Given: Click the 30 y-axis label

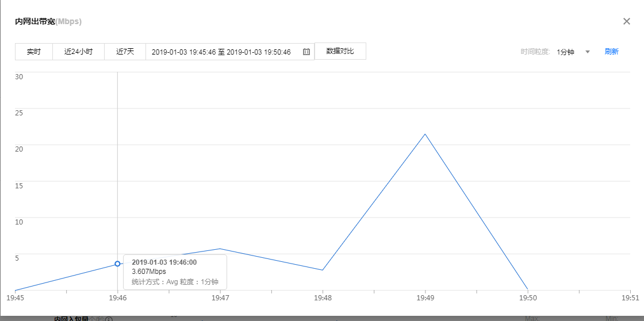Looking at the screenshot, I should click(x=18, y=77).
